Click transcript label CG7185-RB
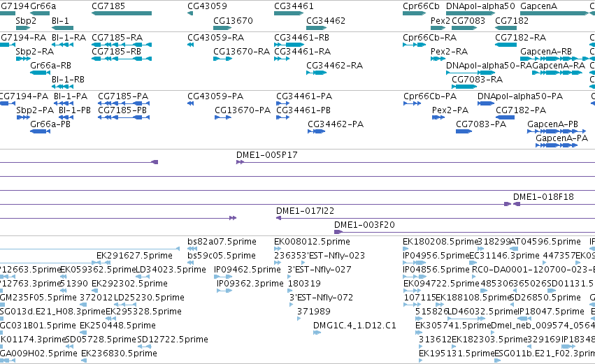Image resolution: width=595 pixels, height=364 pixels. click(117, 51)
